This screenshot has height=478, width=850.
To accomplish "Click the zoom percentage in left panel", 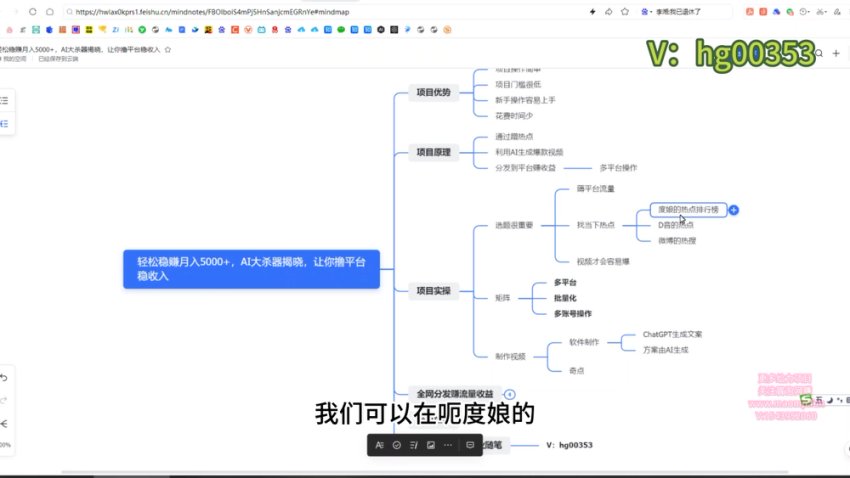I will coord(5,445).
